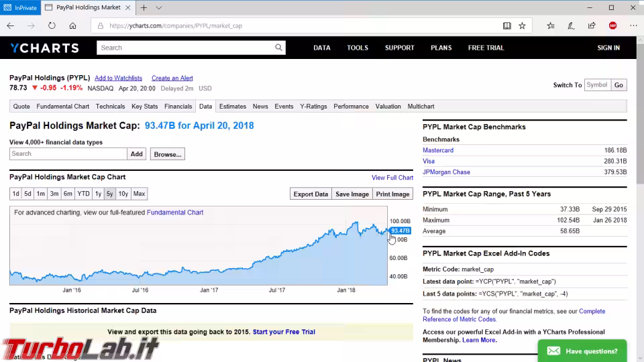The width and height of the screenshot is (644, 362).
Task: Click the Browse... button
Action: coord(168,154)
